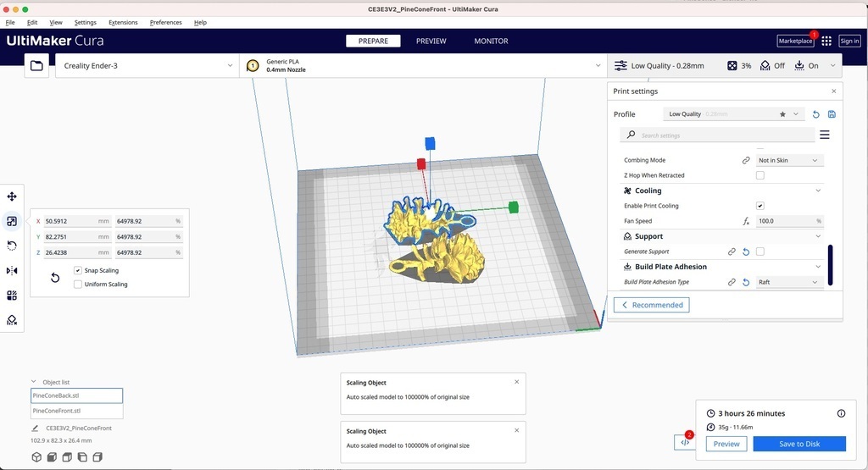Close the Print settings panel

point(834,91)
